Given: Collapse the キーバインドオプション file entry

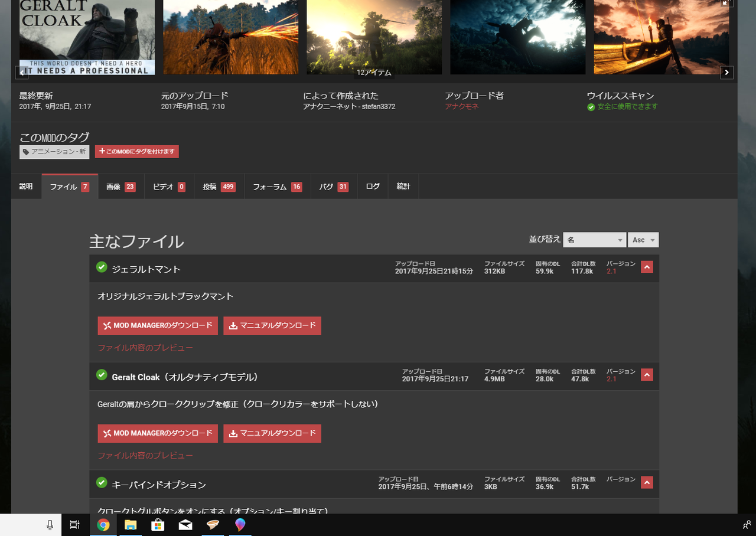Looking at the screenshot, I should [x=647, y=482].
